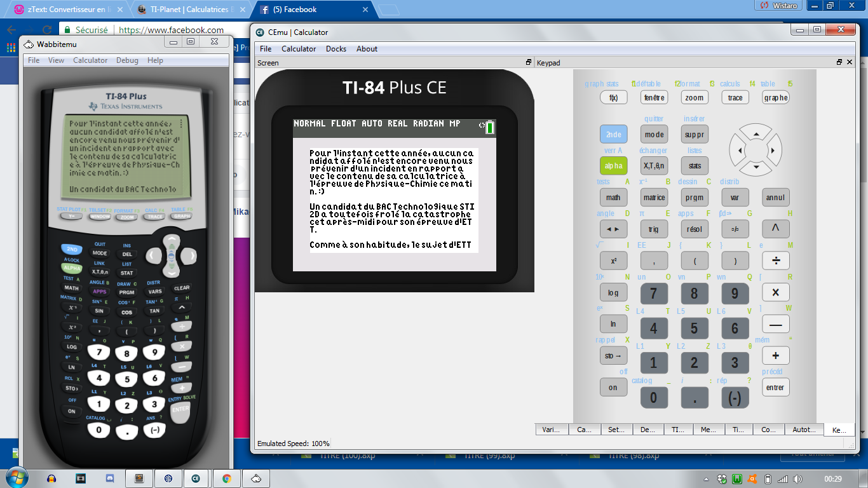The height and width of the screenshot is (488, 868).
Task: Open Wabbitemu's Debug menu
Action: [x=127, y=60]
